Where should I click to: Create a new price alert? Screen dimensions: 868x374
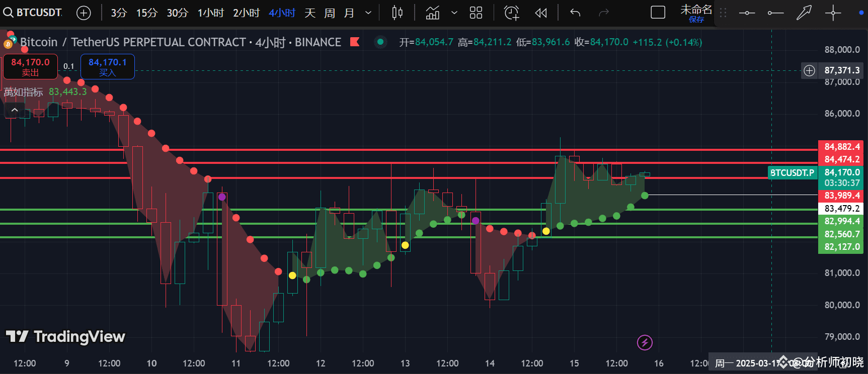512,13
